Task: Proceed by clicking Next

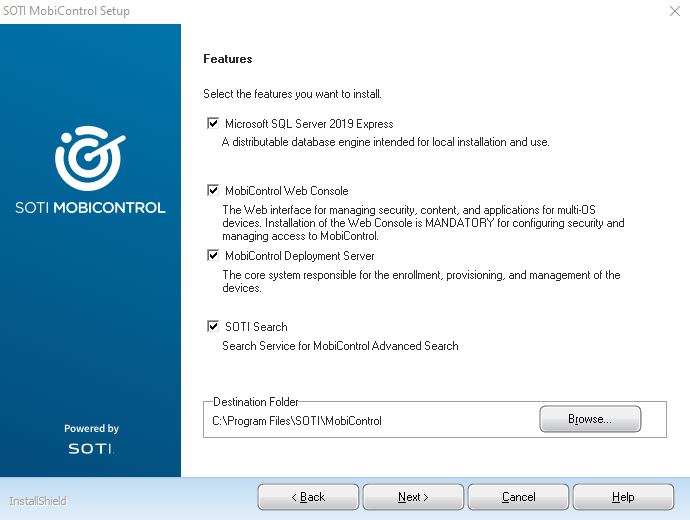Action: pyautogui.click(x=413, y=497)
